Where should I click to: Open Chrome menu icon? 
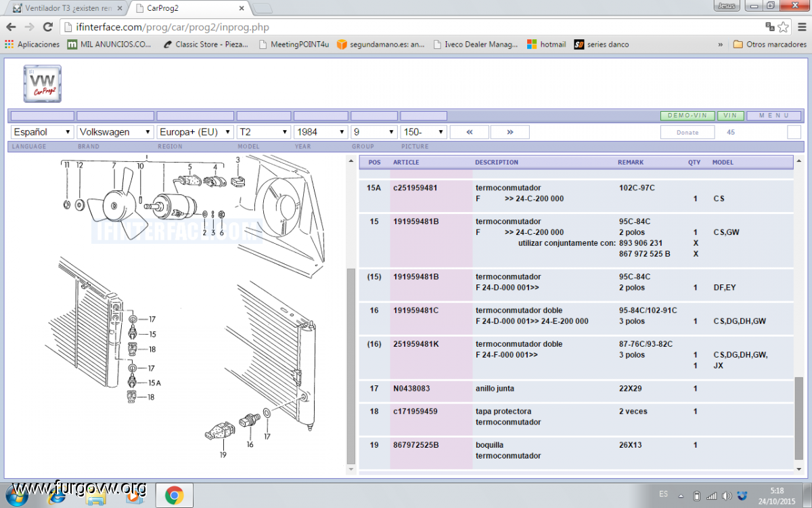coord(800,27)
